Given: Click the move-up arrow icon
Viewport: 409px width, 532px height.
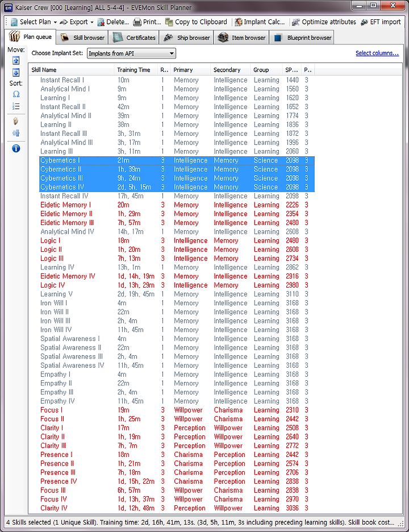Looking at the screenshot, I should point(16,61).
